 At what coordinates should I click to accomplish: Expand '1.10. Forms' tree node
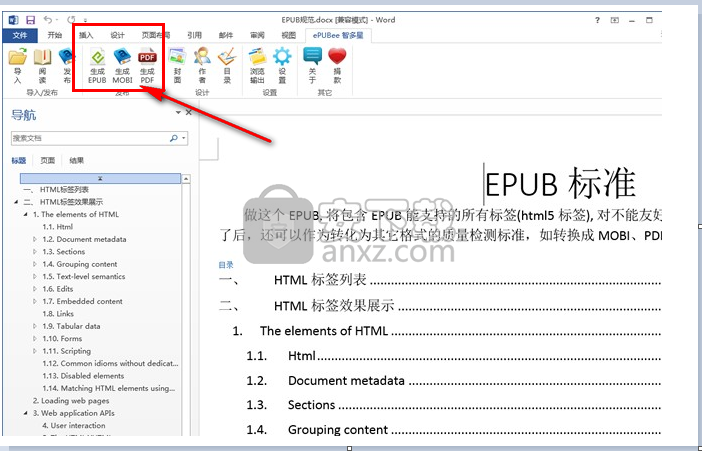tap(35, 339)
